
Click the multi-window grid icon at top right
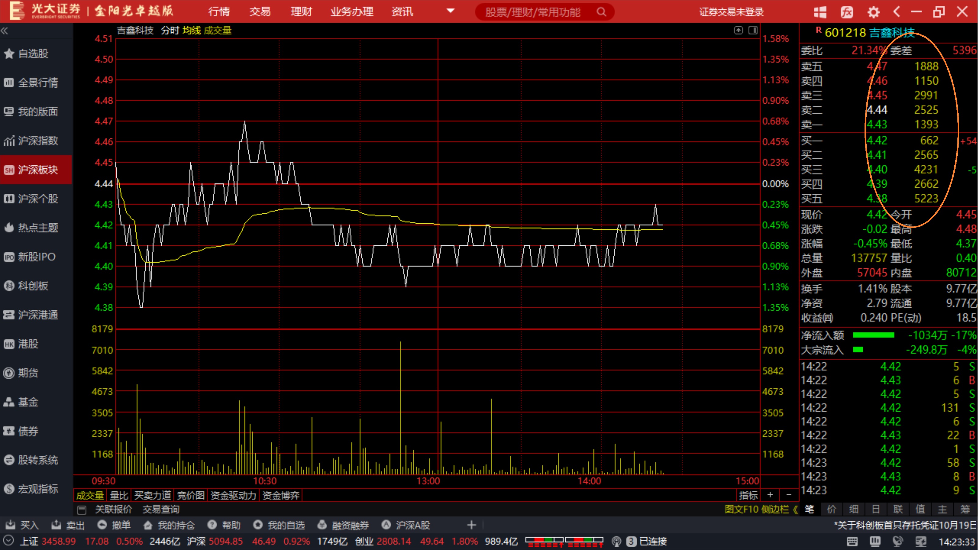coord(820,12)
